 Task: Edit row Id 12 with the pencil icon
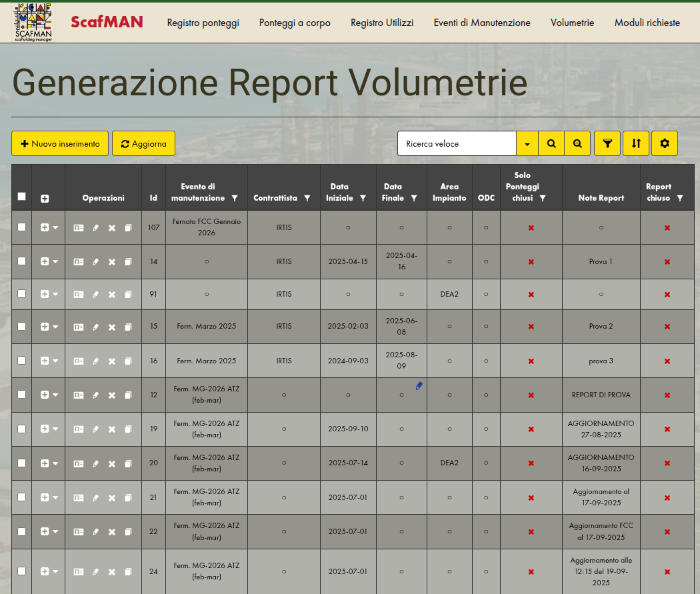pos(95,395)
